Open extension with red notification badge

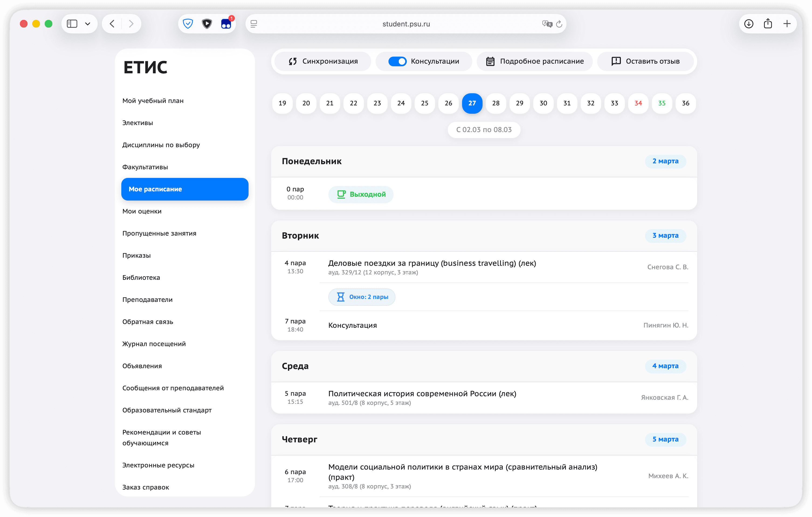click(226, 24)
